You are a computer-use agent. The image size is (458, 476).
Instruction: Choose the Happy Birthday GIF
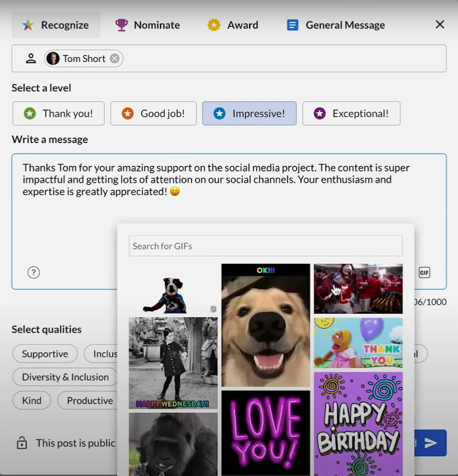(x=358, y=423)
